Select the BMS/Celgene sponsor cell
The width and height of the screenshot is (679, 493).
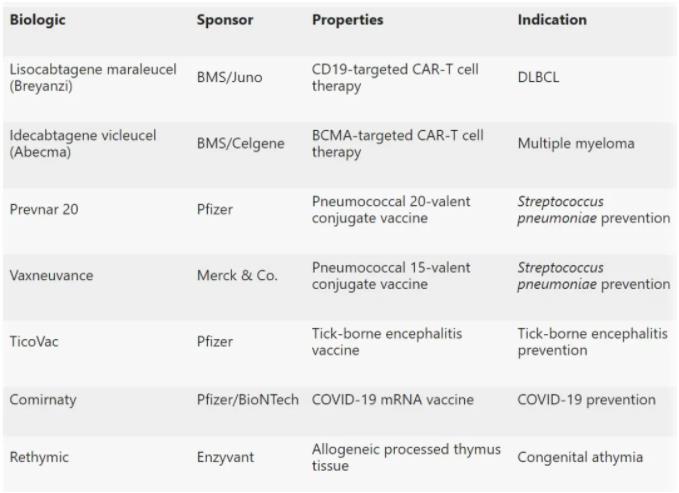click(240, 143)
